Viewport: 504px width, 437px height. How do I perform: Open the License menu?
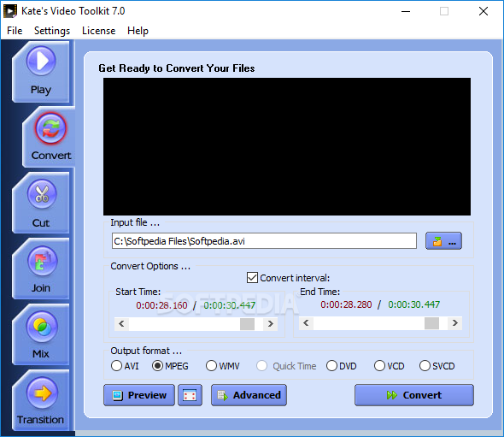pos(99,31)
